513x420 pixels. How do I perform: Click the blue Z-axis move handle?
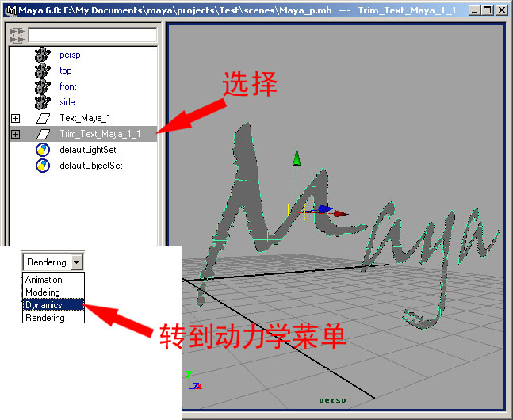click(324, 209)
